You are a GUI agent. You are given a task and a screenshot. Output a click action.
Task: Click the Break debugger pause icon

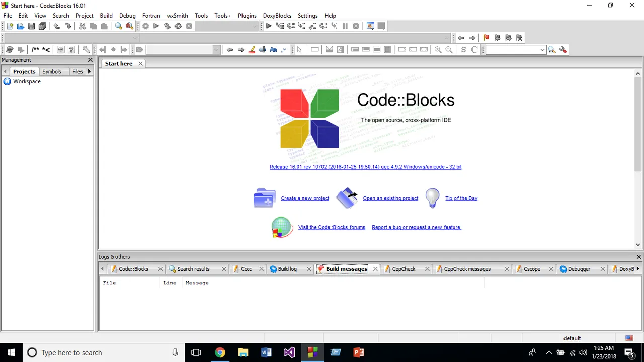(x=345, y=26)
